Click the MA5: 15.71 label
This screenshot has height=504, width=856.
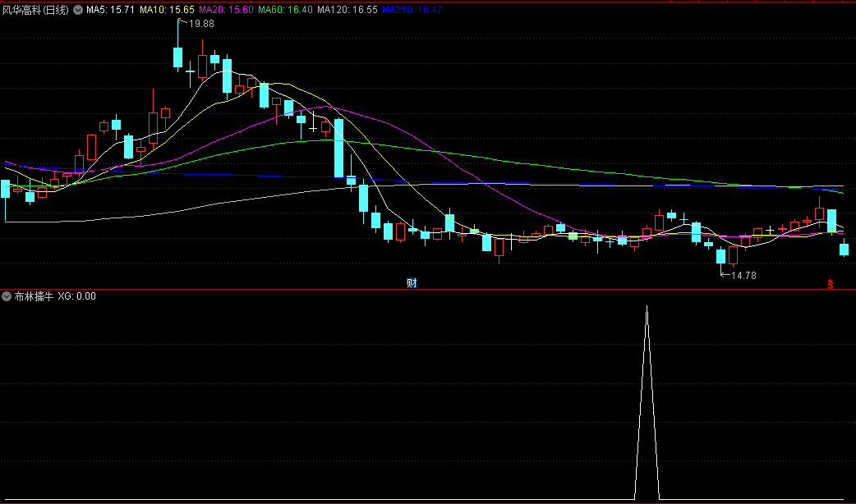[x=110, y=10]
